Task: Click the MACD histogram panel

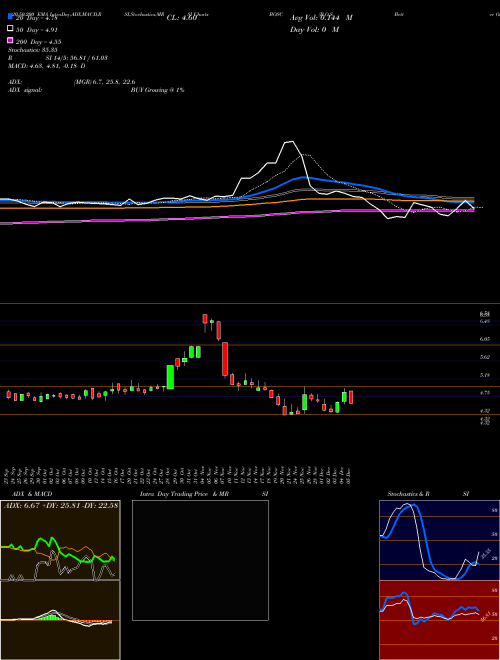Action: click(x=60, y=620)
